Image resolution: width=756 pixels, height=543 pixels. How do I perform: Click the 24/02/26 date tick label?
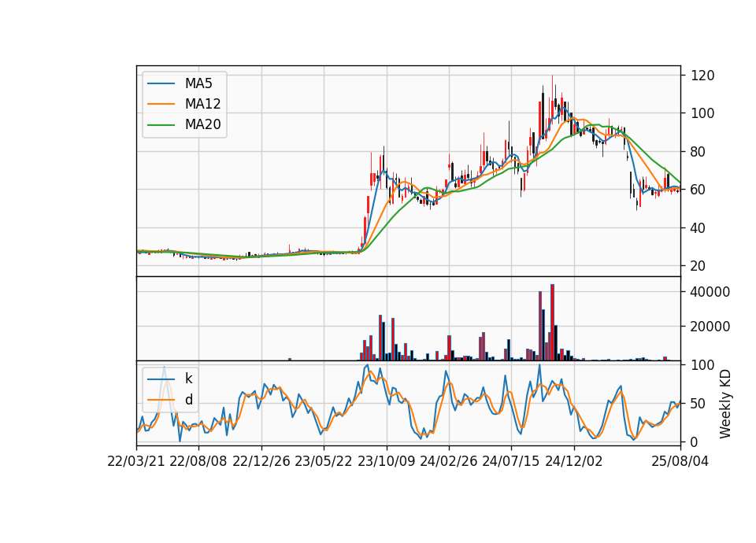[448, 461]
